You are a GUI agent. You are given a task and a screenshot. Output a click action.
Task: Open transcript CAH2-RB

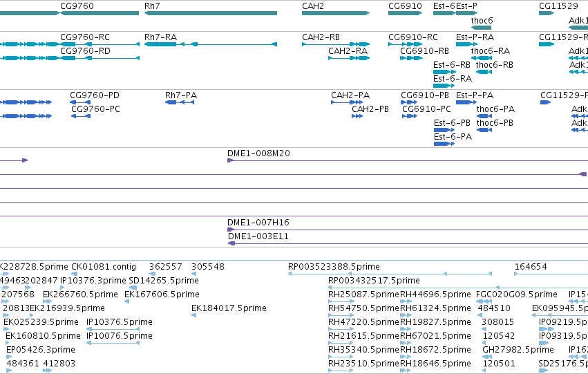[336, 44]
